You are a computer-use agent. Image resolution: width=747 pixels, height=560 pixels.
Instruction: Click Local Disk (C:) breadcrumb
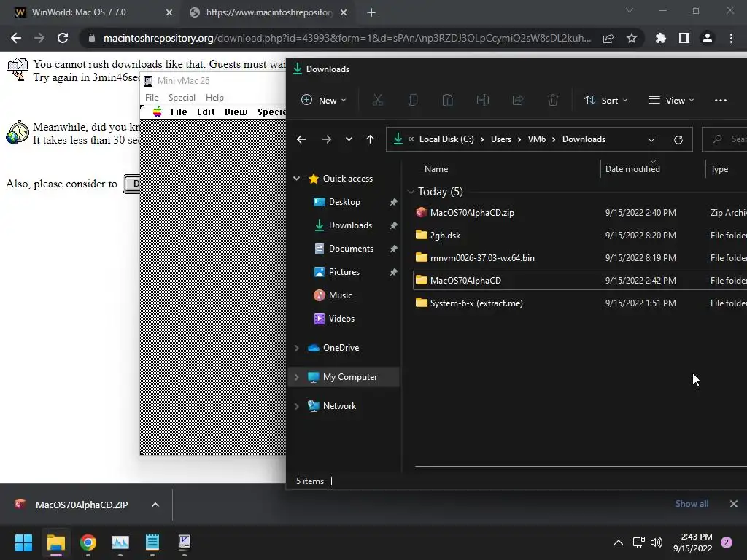446,139
